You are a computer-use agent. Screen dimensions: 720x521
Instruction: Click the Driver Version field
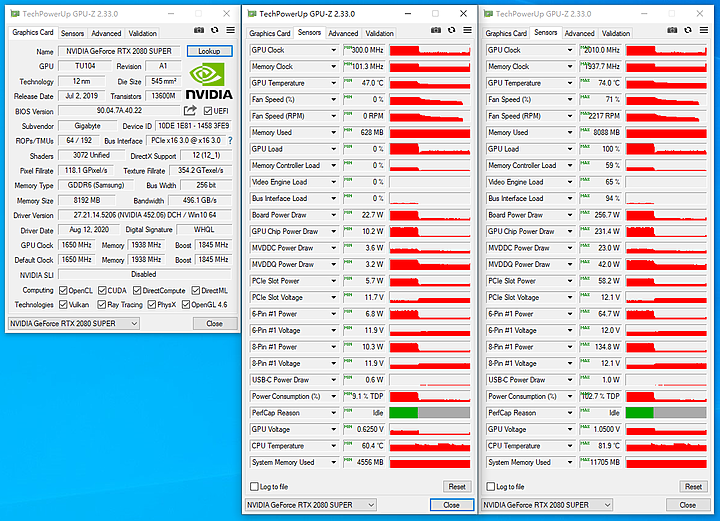145,215
